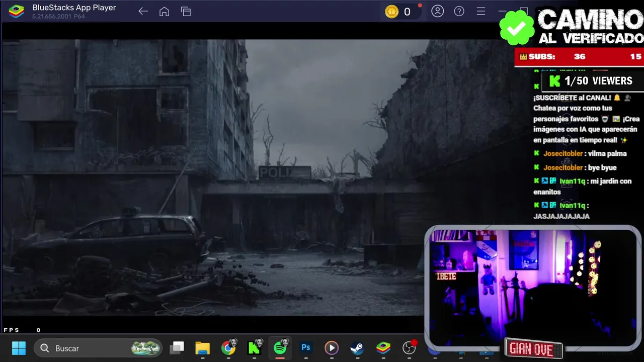Open Kick app from taskbar
Screen dimensions: 644x362
(x=255, y=348)
